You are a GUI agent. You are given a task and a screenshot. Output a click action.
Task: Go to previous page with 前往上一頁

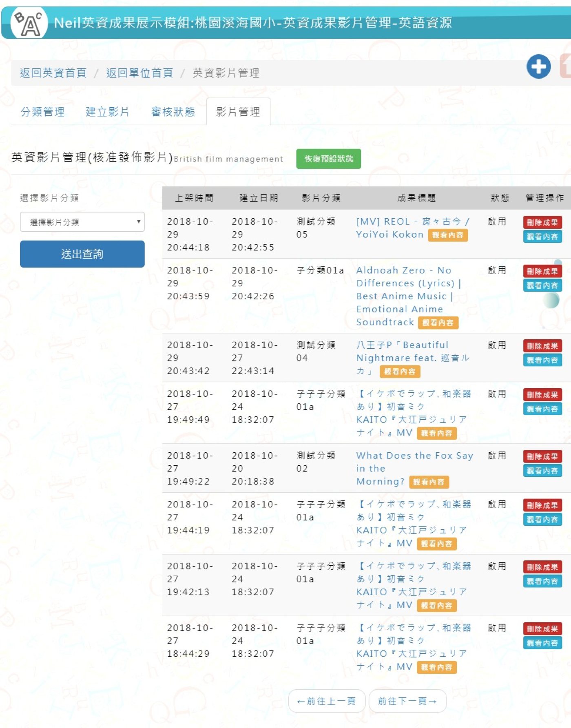pyautogui.click(x=326, y=701)
